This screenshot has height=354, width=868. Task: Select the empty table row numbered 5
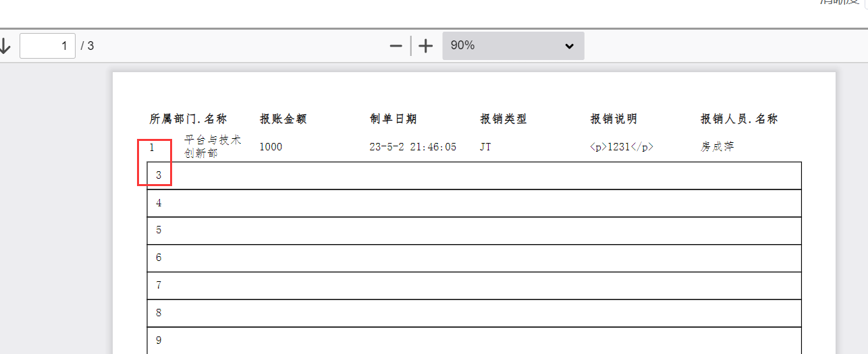pyautogui.click(x=474, y=231)
